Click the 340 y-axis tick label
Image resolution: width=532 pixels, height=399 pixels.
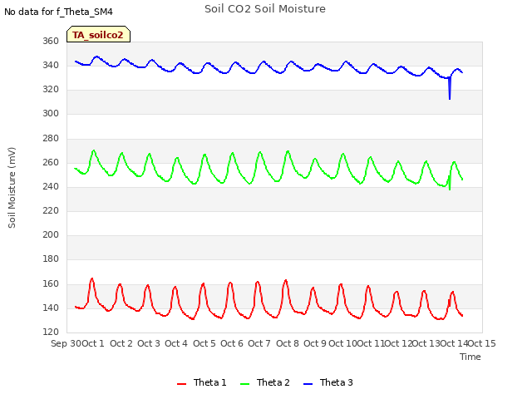pyautogui.click(x=51, y=65)
